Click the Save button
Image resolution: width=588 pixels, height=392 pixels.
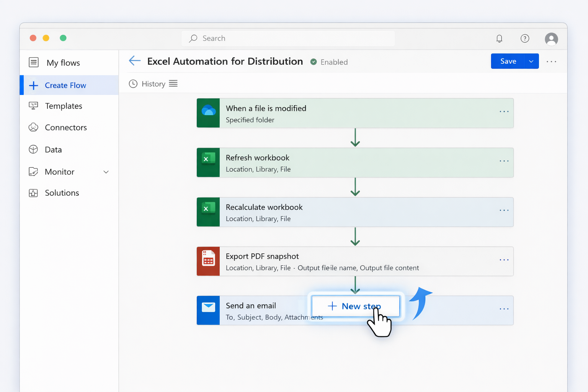(508, 61)
